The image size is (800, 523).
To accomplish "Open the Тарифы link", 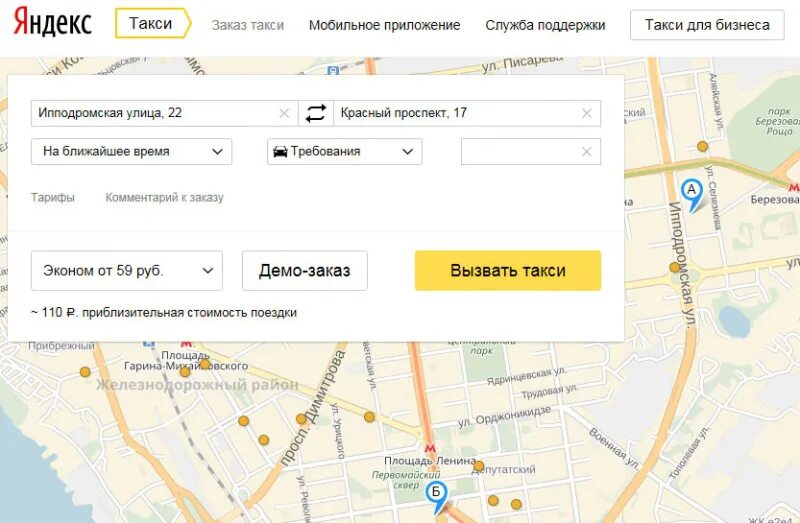I will [x=53, y=197].
